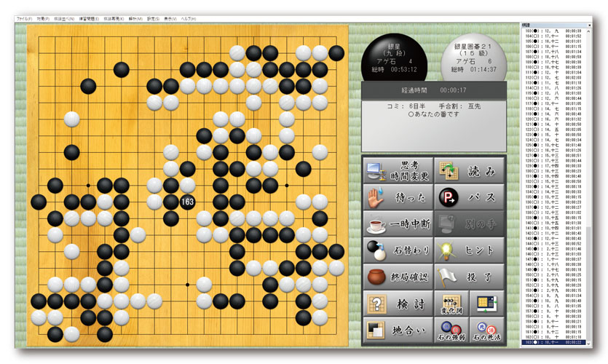The image size is (608, 364).
Task: Request a hint with ヒント lightbulb
Action: click(470, 250)
